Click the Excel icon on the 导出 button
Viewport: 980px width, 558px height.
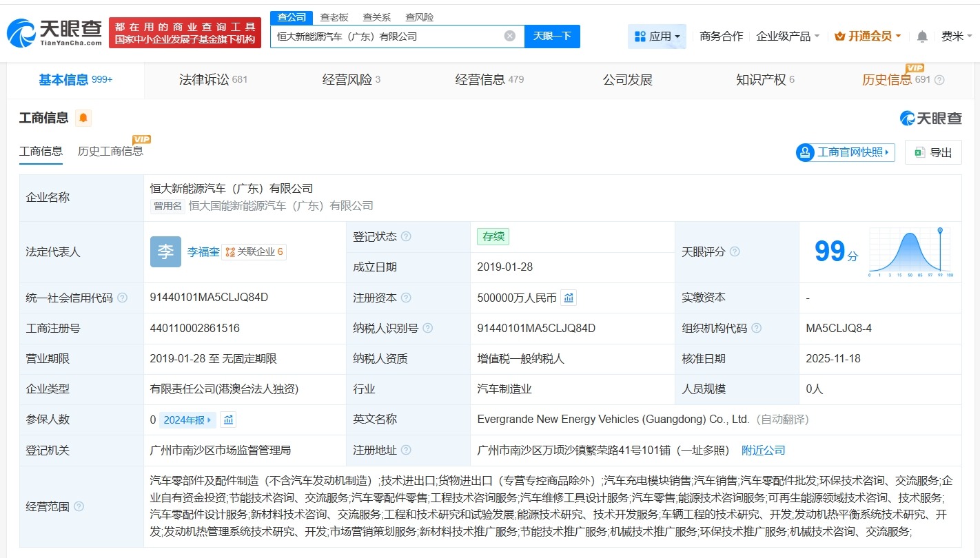[919, 152]
